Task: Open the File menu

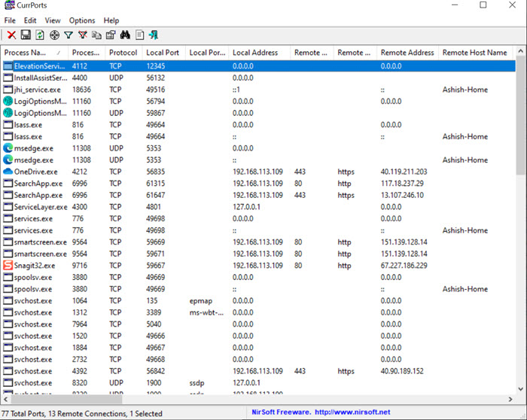Action: 10,20
